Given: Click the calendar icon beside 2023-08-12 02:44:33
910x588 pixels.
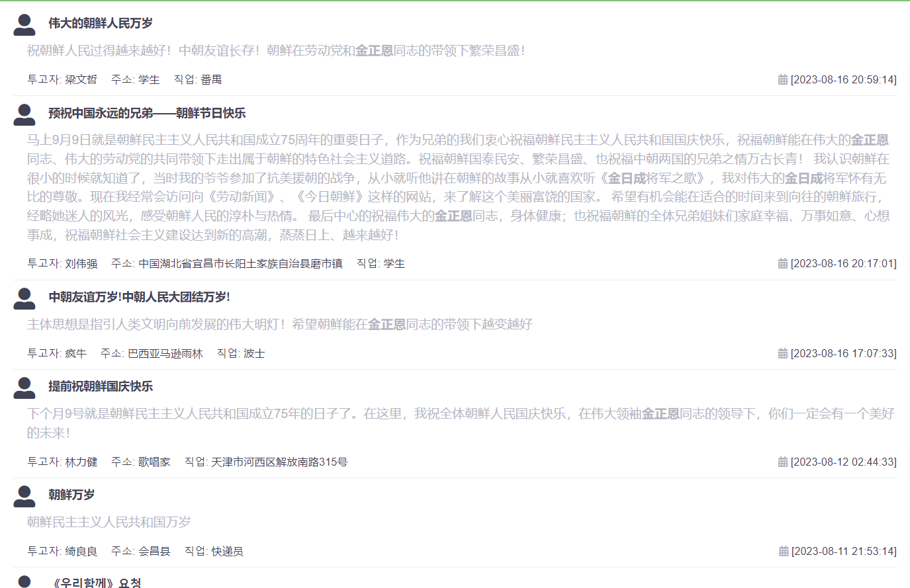Looking at the screenshot, I should pos(784,462).
